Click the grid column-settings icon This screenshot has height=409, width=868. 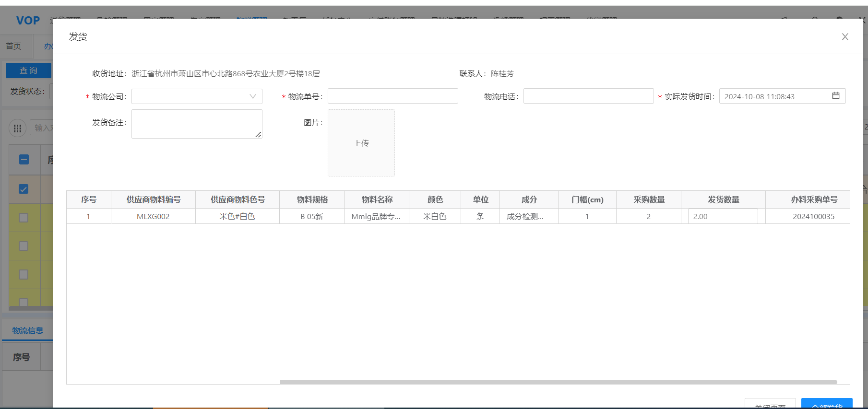(x=18, y=128)
